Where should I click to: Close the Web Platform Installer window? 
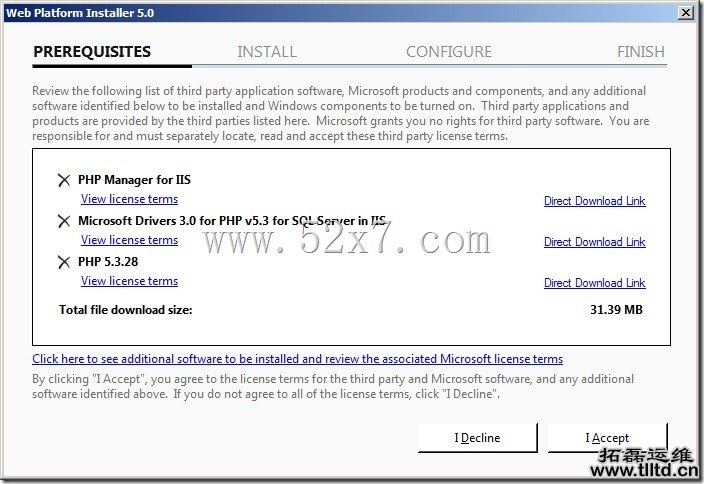686,13
